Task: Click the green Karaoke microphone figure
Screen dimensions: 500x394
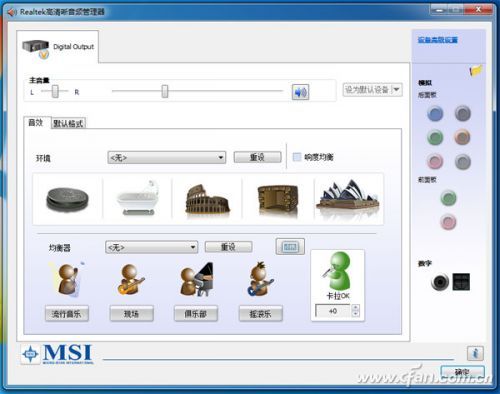Action: [x=338, y=272]
